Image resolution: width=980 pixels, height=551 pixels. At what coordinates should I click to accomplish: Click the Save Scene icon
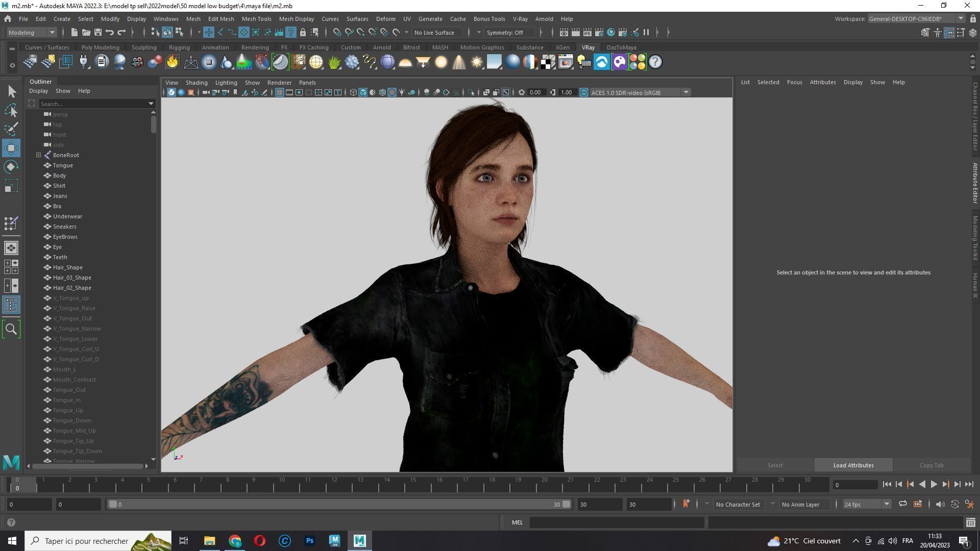tap(97, 32)
